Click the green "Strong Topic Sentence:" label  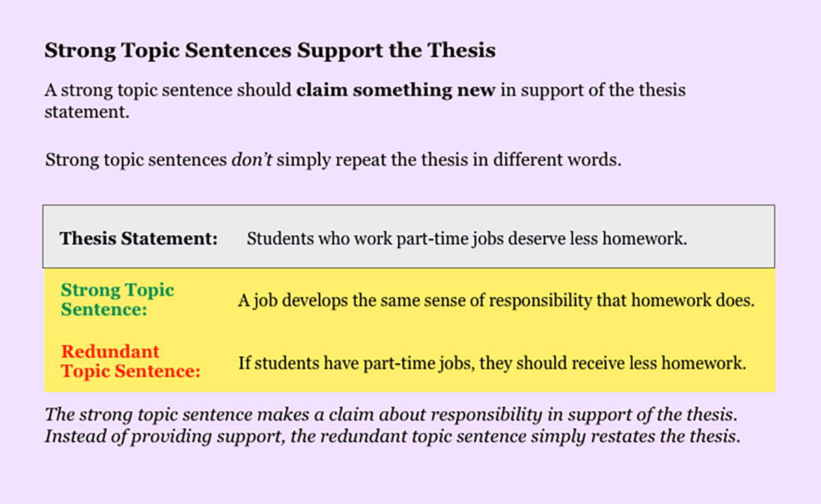pos(118,300)
